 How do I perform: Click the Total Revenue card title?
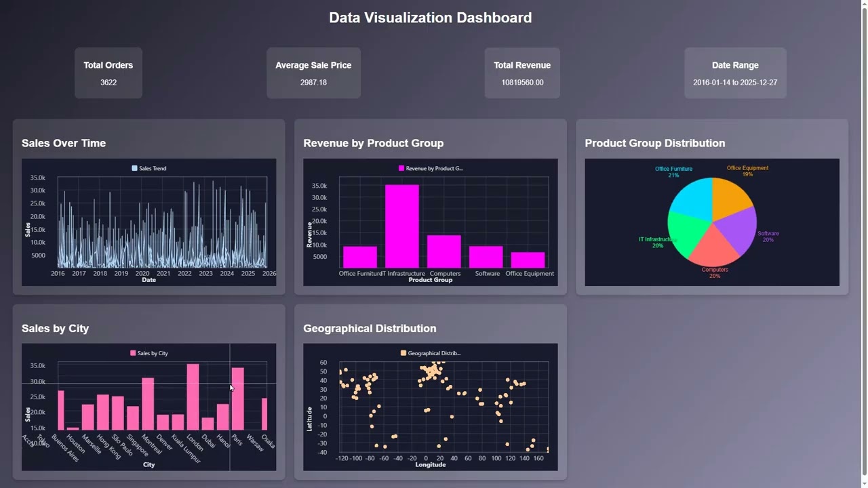[x=522, y=65]
